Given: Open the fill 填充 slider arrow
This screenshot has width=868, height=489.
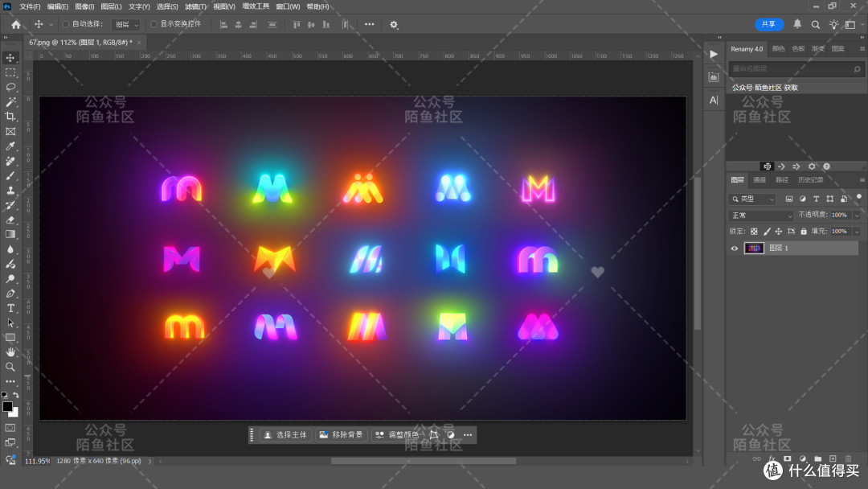Looking at the screenshot, I should [x=857, y=232].
